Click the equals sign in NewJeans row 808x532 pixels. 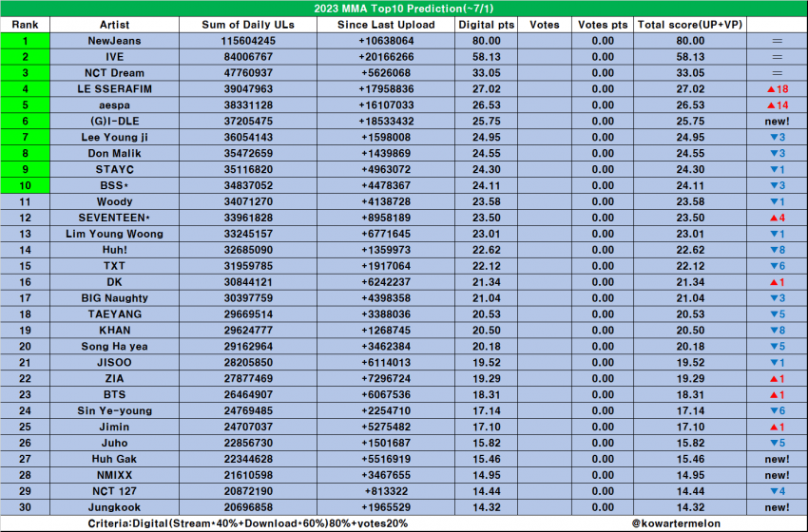(x=776, y=41)
